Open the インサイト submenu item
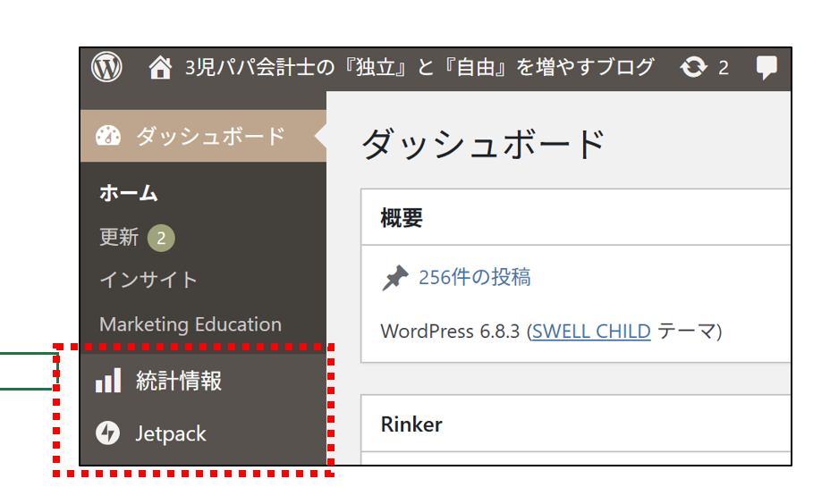Image resolution: width=830 pixels, height=504 pixels. point(148,280)
